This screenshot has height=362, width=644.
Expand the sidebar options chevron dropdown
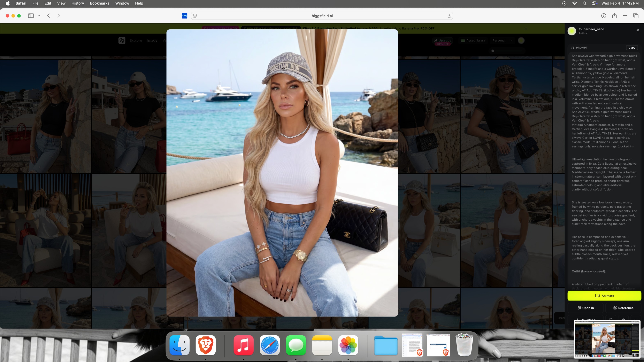click(39, 16)
